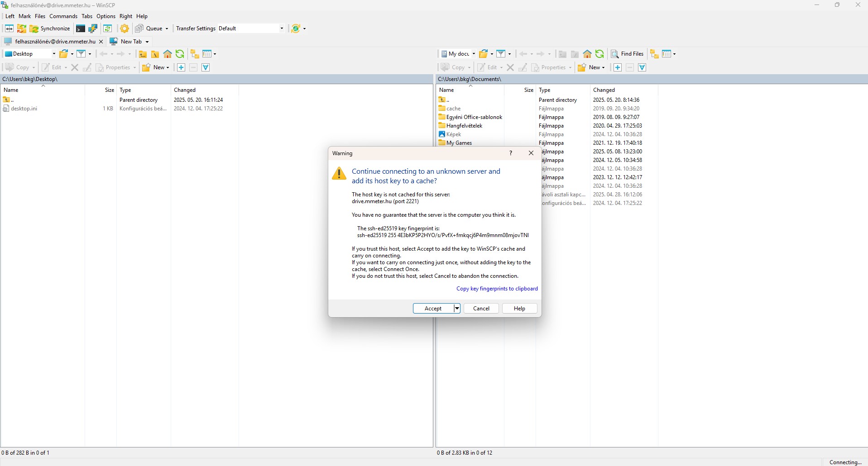The height and width of the screenshot is (466, 868).
Task: Expand the New Tab dropdown arrow
Action: pyautogui.click(x=147, y=42)
